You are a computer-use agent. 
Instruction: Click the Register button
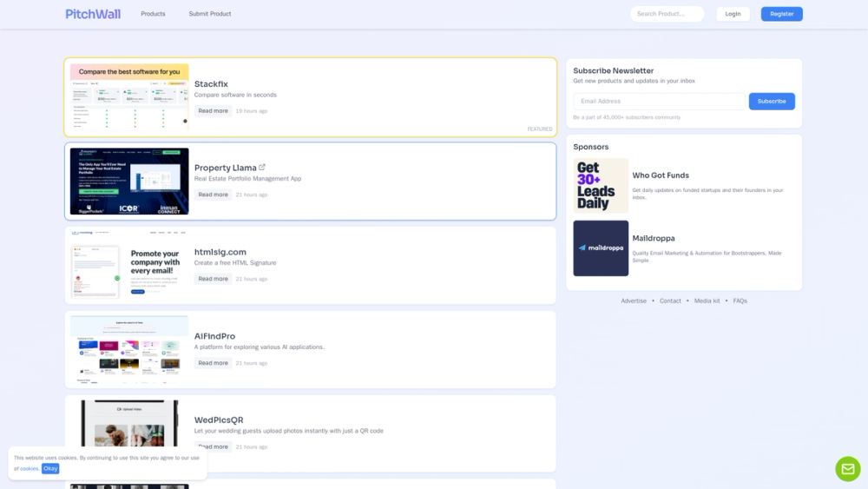(x=782, y=14)
